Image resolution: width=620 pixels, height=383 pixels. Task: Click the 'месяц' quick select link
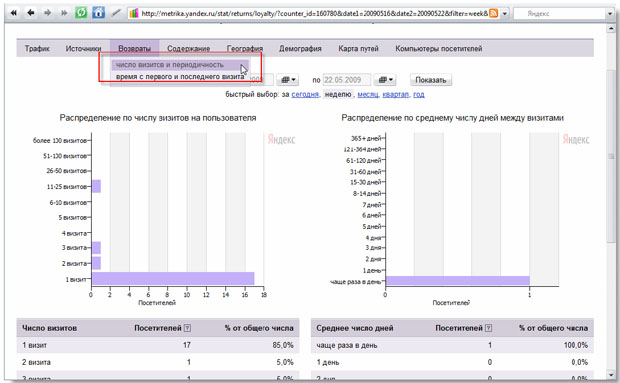(368, 94)
